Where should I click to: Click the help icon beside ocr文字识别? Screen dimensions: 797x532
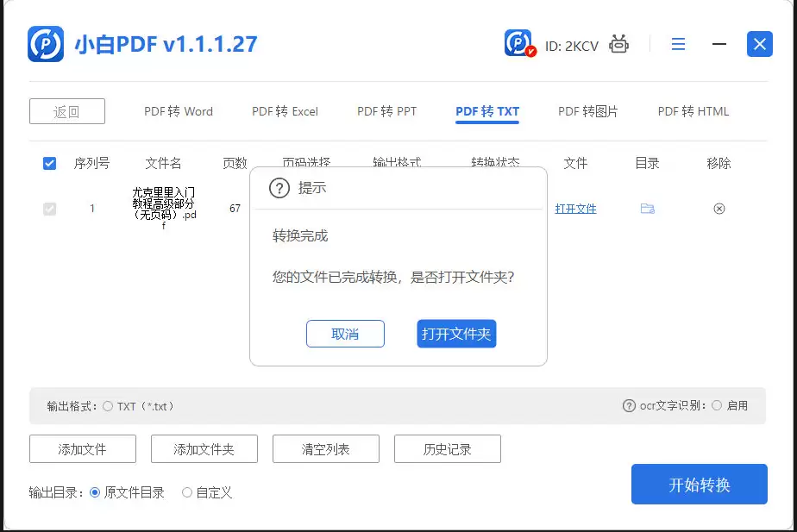coord(629,406)
